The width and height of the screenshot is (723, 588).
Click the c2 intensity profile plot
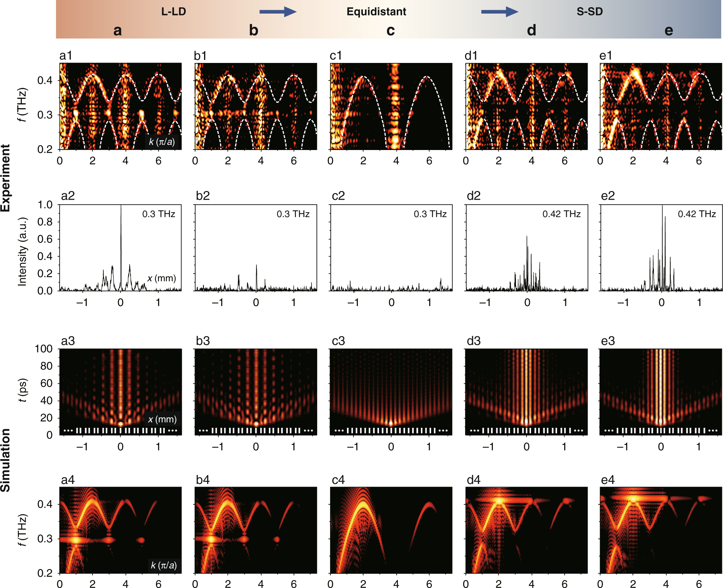coord(391,248)
